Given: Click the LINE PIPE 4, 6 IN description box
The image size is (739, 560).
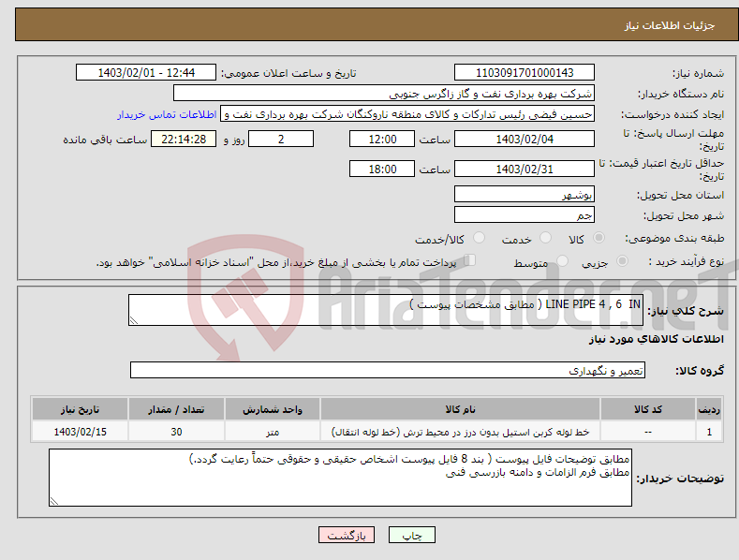Looking at the screenshot, I should point(386,310).
